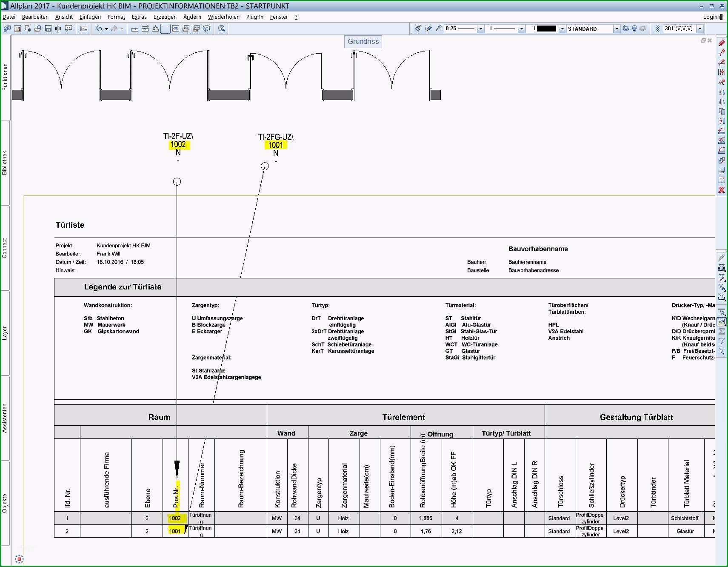Viewport: 728px width, 567px height.
Task: Click the 3D box view icon
Action: point(206,29)
